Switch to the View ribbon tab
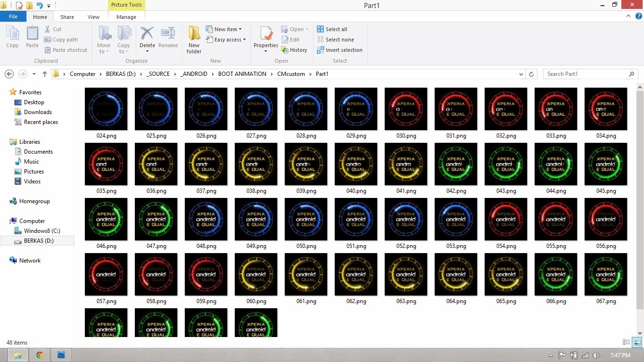 [93, 17]
